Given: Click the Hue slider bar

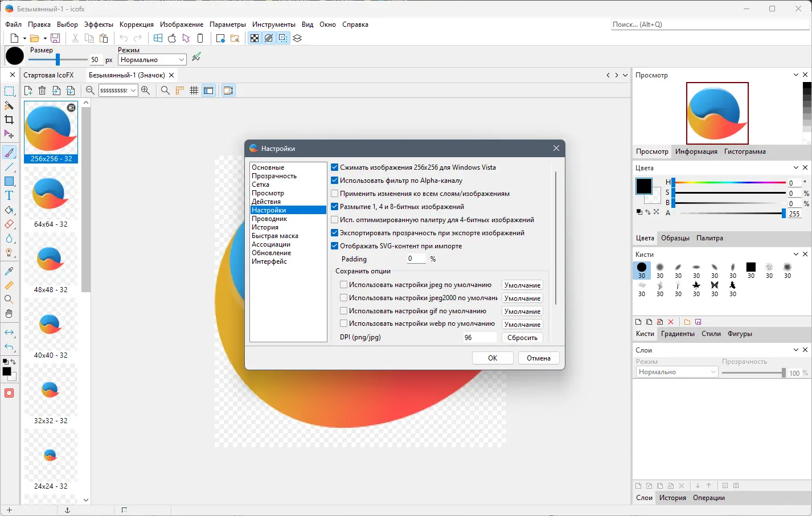Looking at the screenshot, I should 729,183.
